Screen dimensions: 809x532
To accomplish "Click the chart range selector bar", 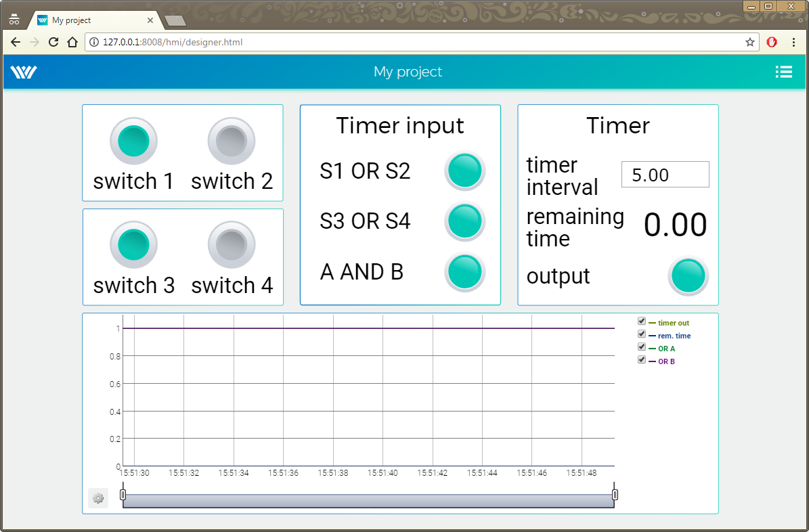I will pos(368,500).
